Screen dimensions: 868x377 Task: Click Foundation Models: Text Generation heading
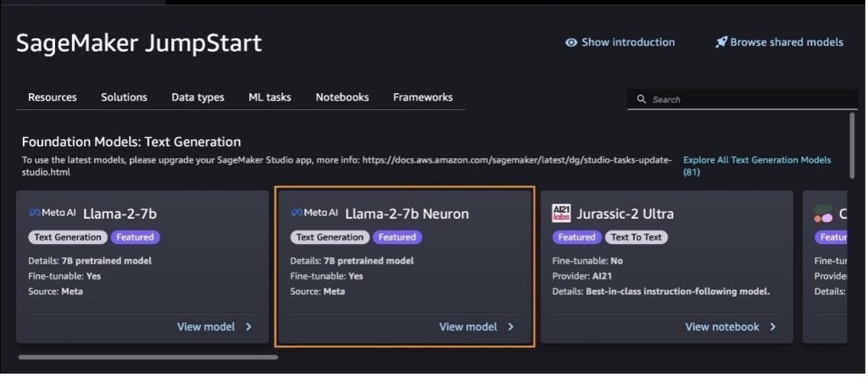[131, 141]
